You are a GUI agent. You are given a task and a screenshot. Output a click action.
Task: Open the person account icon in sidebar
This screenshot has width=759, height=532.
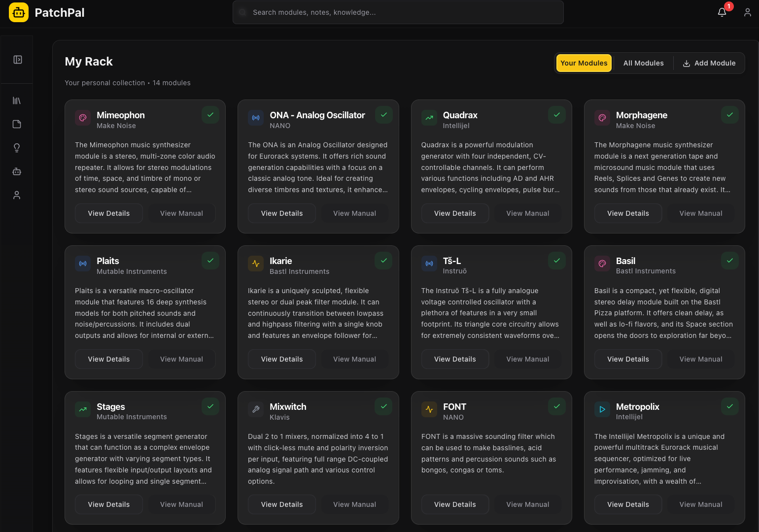[17, 195]
